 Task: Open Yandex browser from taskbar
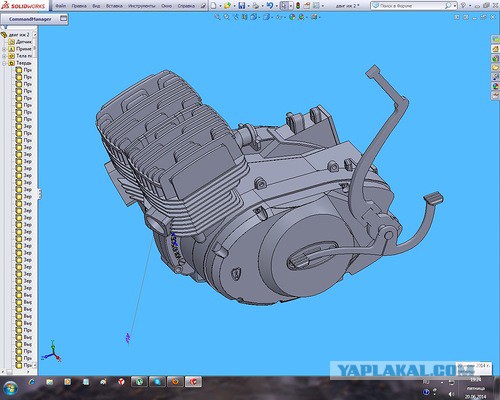click(121, 382)
